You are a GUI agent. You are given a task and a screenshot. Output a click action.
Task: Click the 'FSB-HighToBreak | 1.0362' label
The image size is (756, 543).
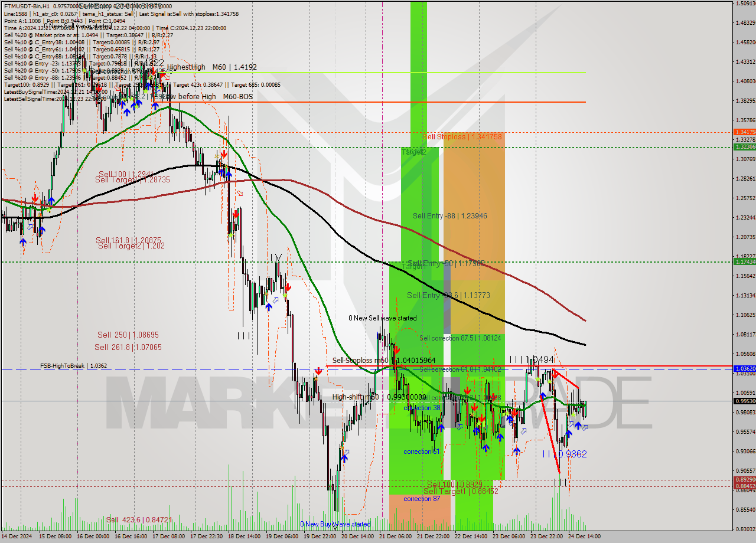(74, 366)
